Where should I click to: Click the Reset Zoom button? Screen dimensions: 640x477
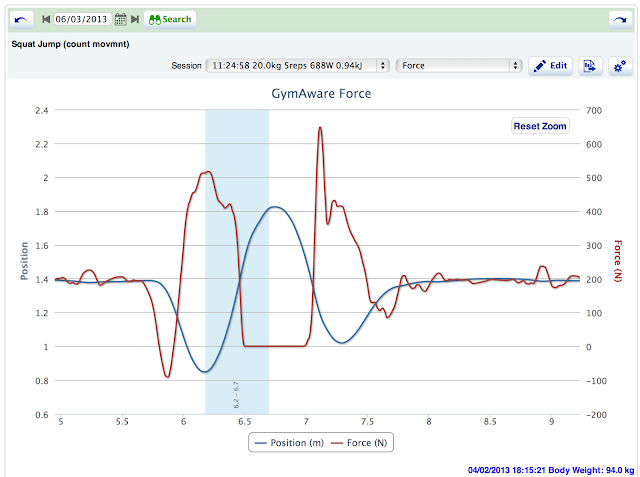coord(540,126)
